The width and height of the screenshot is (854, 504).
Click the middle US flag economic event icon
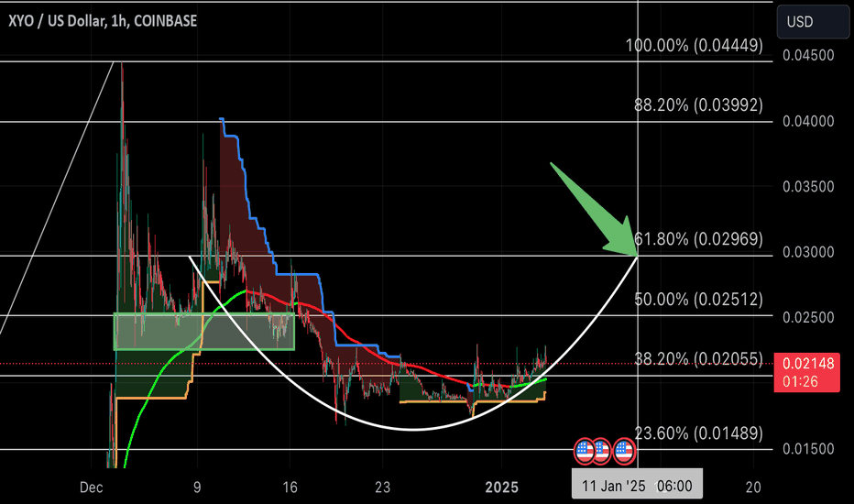[602, 451]
